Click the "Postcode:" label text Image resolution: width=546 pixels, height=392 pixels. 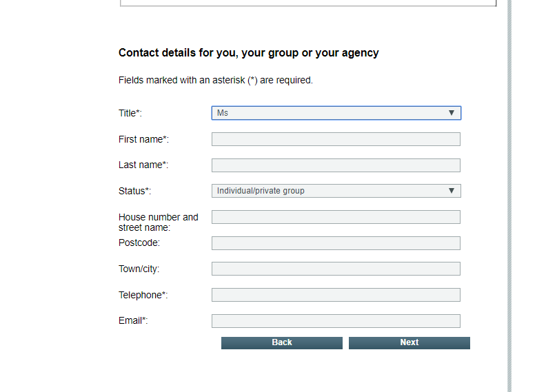click(139, 243)
